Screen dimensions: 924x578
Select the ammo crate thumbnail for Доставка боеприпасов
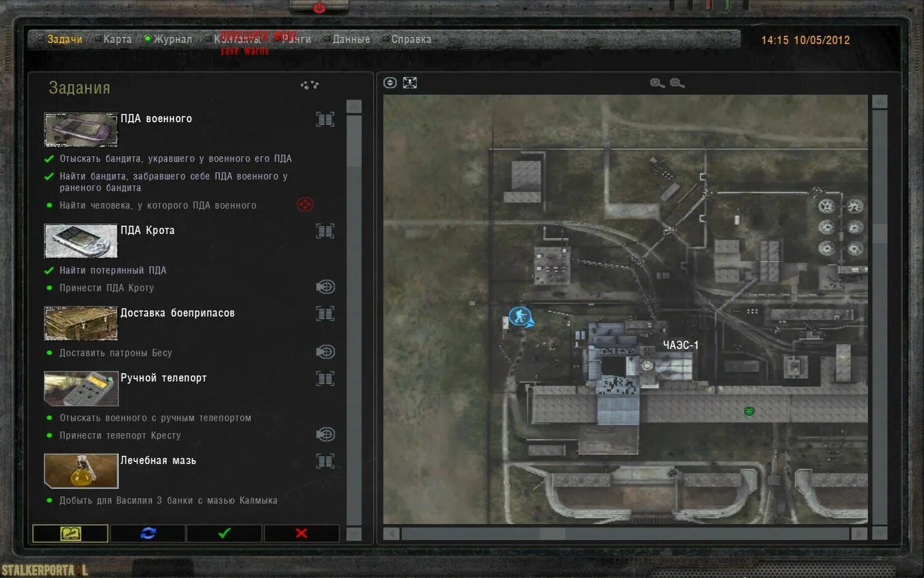[x=81, y=323]
